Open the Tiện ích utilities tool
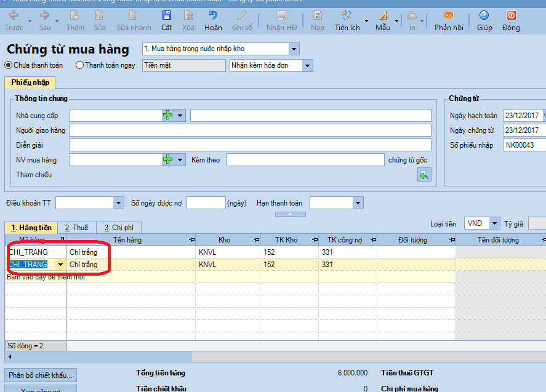546x392 pixels. (x=347, y=21)
